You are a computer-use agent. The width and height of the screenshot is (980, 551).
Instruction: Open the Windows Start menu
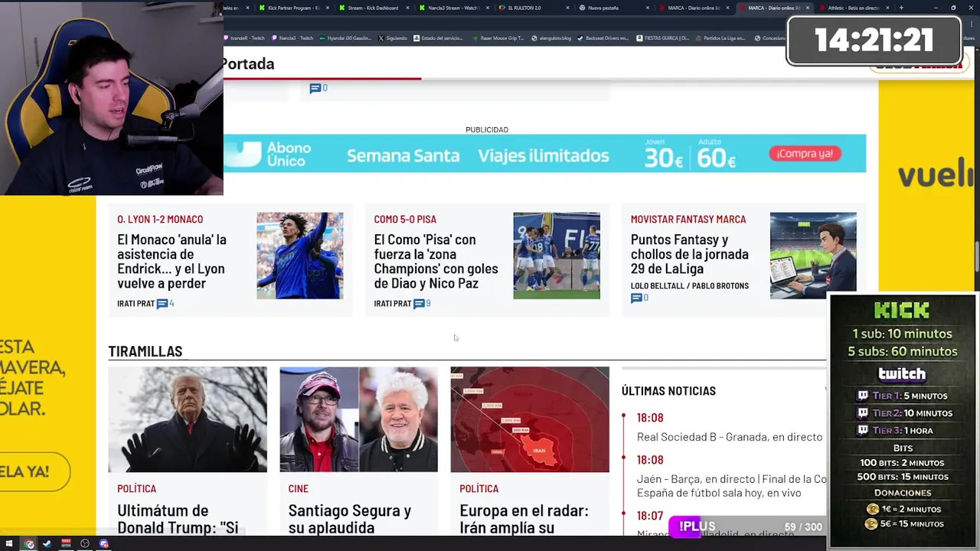tap(10, 544)
